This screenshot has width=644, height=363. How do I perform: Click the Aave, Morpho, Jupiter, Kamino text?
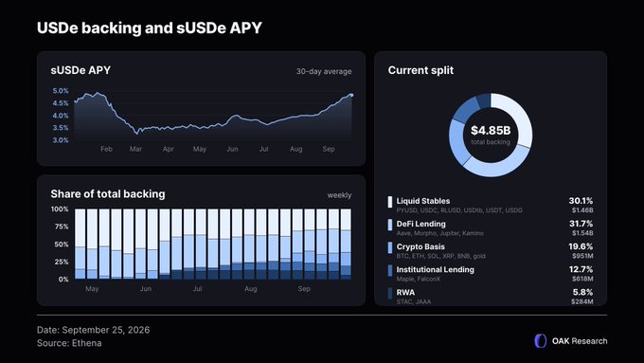[439, 233]
